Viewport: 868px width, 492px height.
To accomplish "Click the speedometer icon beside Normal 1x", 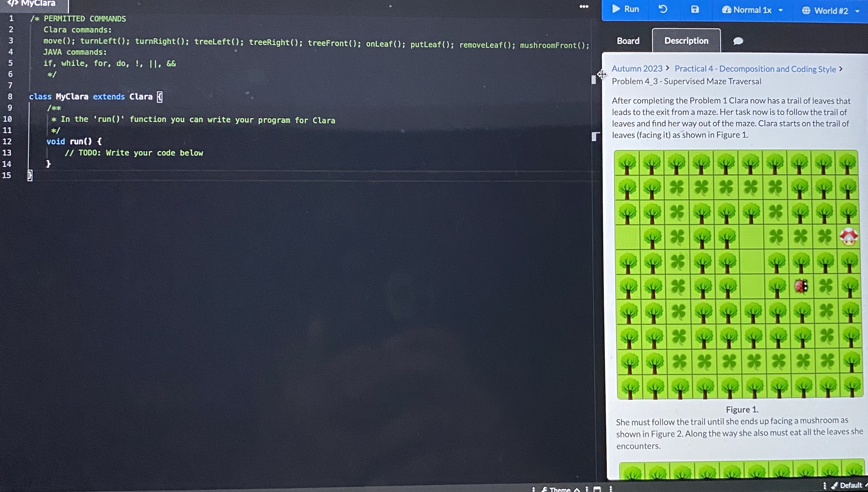I will coord(727,10).
